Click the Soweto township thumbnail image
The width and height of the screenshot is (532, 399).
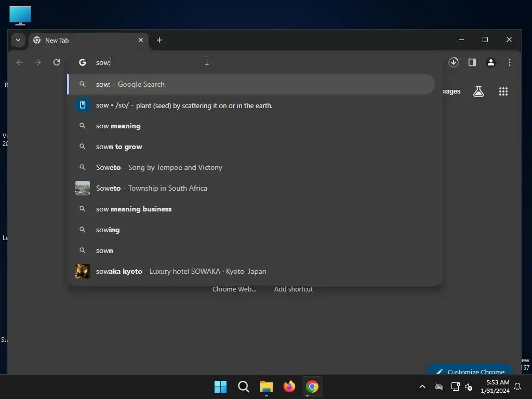click(83, 188)
